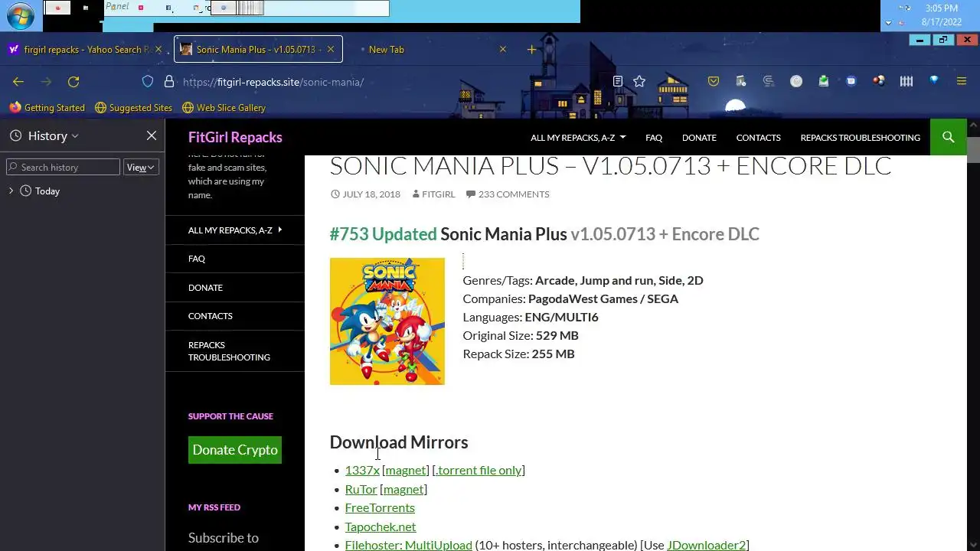
Task: Open sidebar Donate link
Action: tap(205, 288)
